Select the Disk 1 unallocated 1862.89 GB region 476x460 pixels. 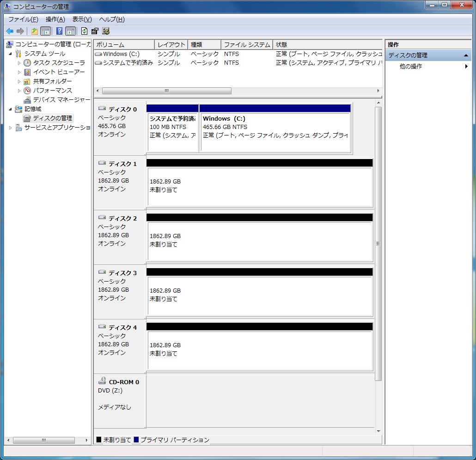[x=260, y=186]
